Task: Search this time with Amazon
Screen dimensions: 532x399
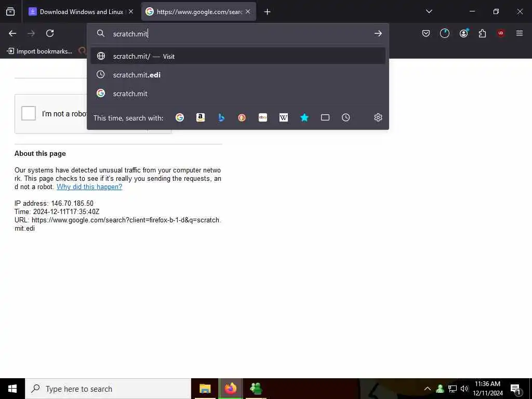Action: click(201, 117)
